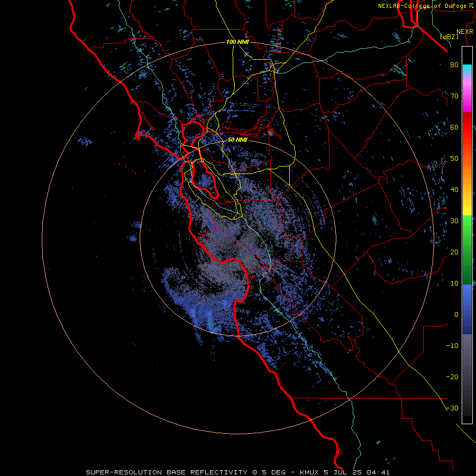Click the 60 value on the dBZ scale
The width and height of the screenshot is (476, 476).
pos(454,127)
